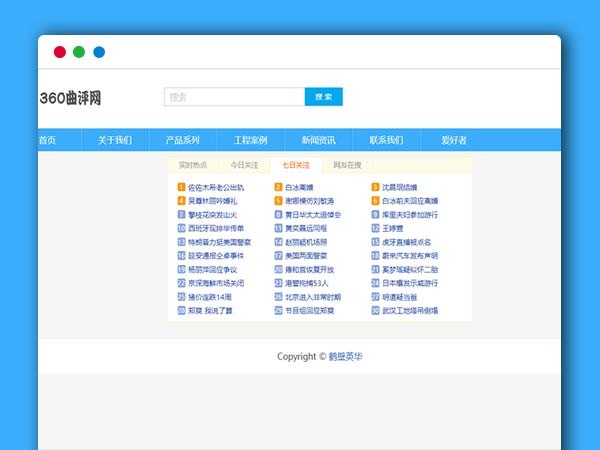Click the blue rank badge beside 王婷萱
Viewport: 600px width, 450px height.
375,228
